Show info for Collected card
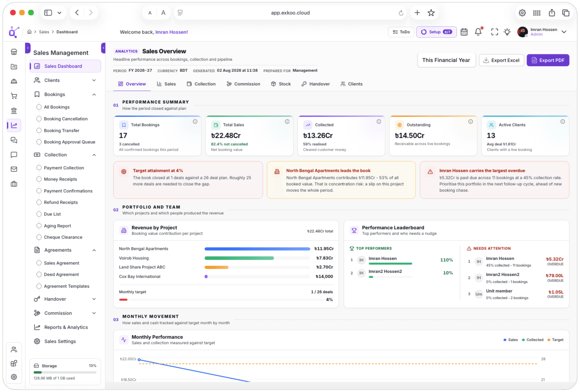The image size is (580, 392). click(379, 122)
